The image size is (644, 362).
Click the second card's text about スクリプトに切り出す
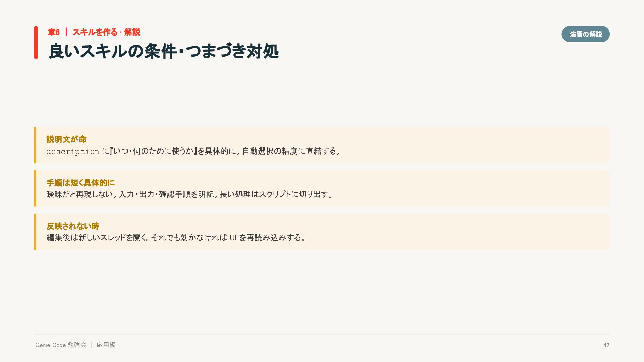pos(190,194)
